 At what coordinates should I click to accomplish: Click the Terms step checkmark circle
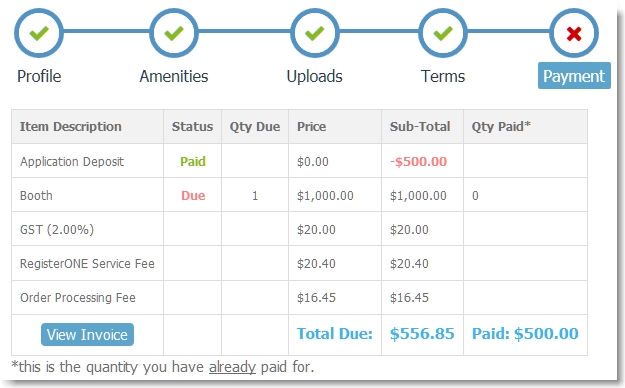click(443, 33)
